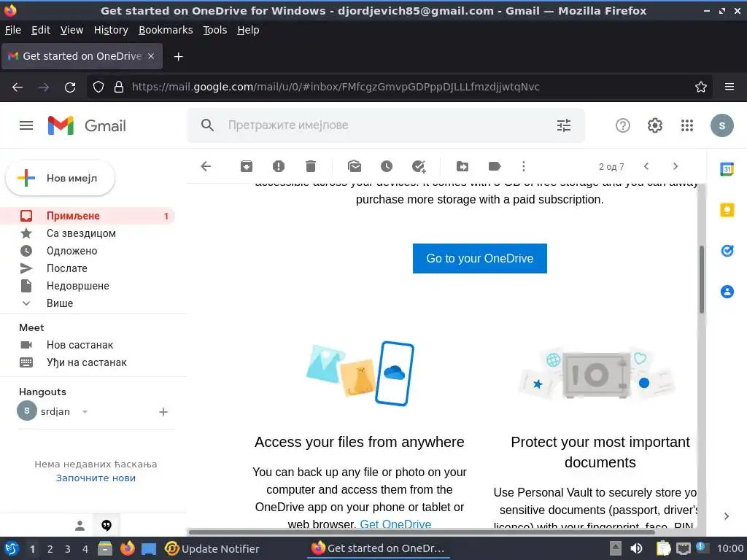Click the email horizontal scrollbar
Image resolution: width=747 pixels, height=560 pixels.
pos(422,532)
